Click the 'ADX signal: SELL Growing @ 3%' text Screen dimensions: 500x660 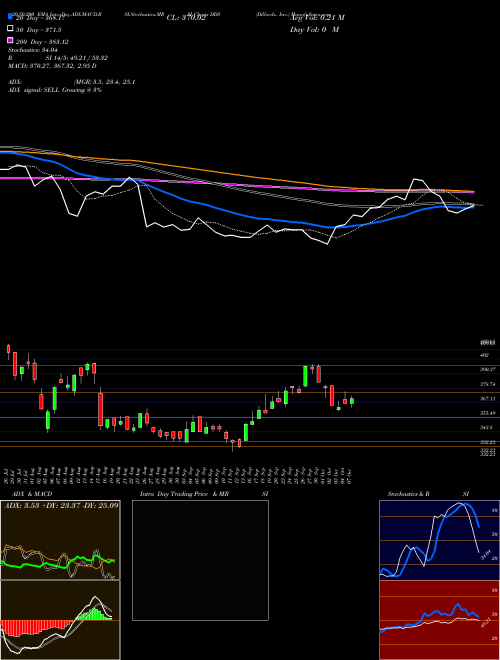point(55,90)
